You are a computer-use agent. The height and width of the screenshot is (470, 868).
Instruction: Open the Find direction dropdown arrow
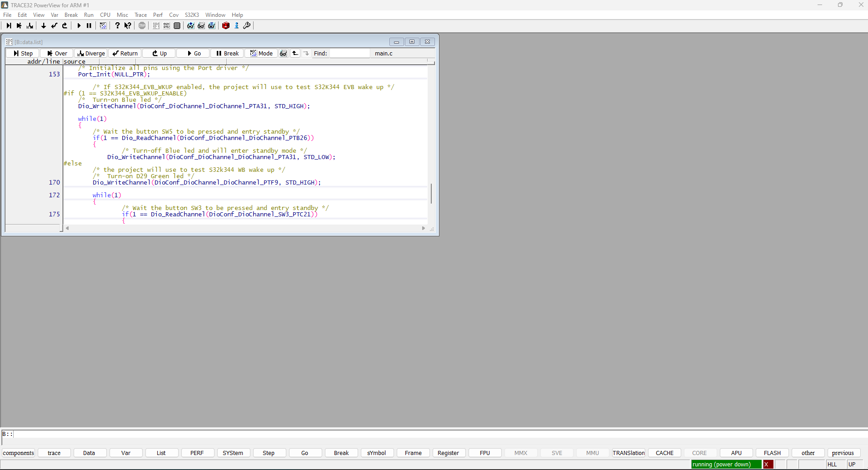click(307, 53)
